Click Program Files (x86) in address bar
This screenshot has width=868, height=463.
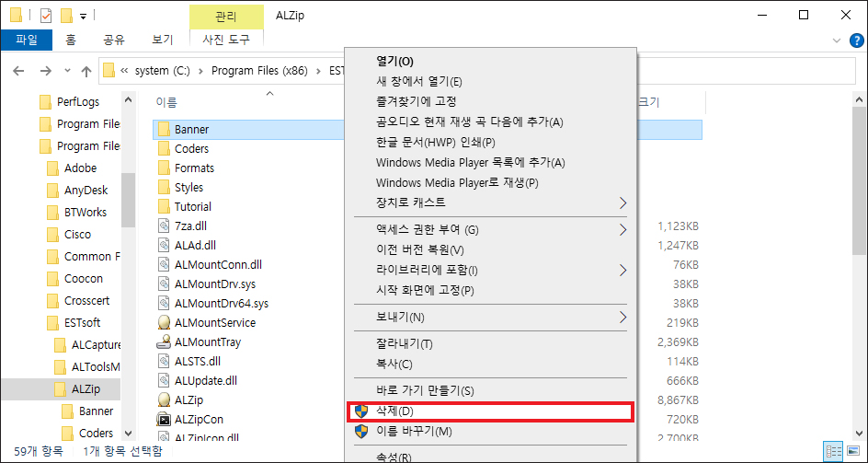[x=259, y=71]
